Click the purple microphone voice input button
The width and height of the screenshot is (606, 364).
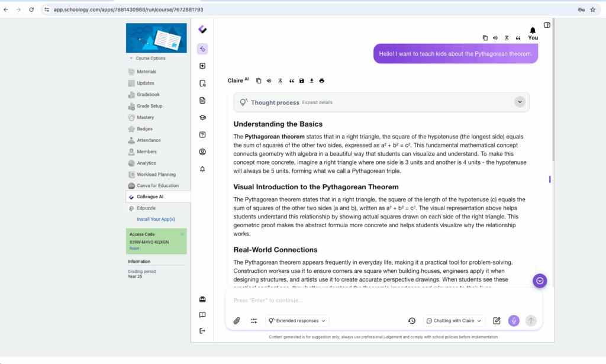pos(514,321)
